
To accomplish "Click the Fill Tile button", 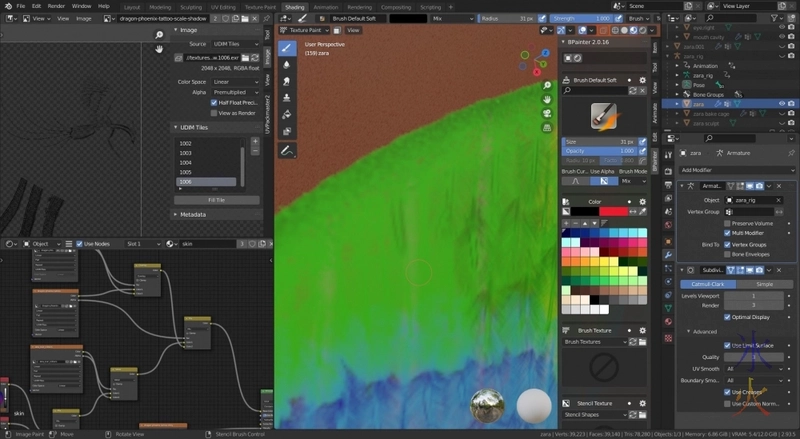I will coord(217,200).
